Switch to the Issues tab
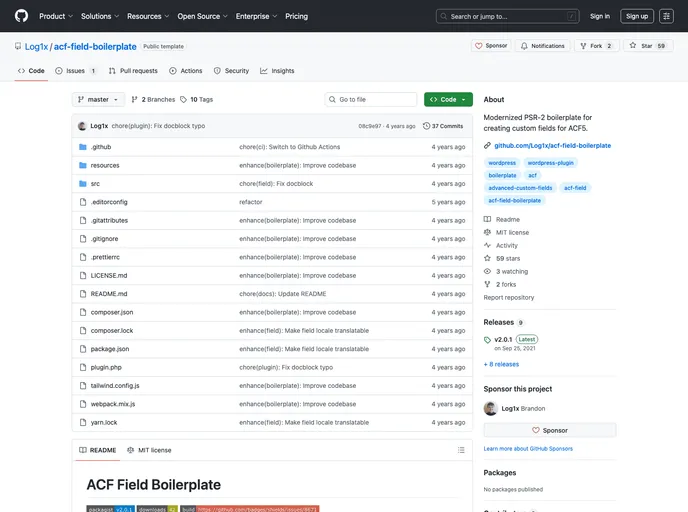The width and height of the screenshot is (688, 512). tap(75, 71)
